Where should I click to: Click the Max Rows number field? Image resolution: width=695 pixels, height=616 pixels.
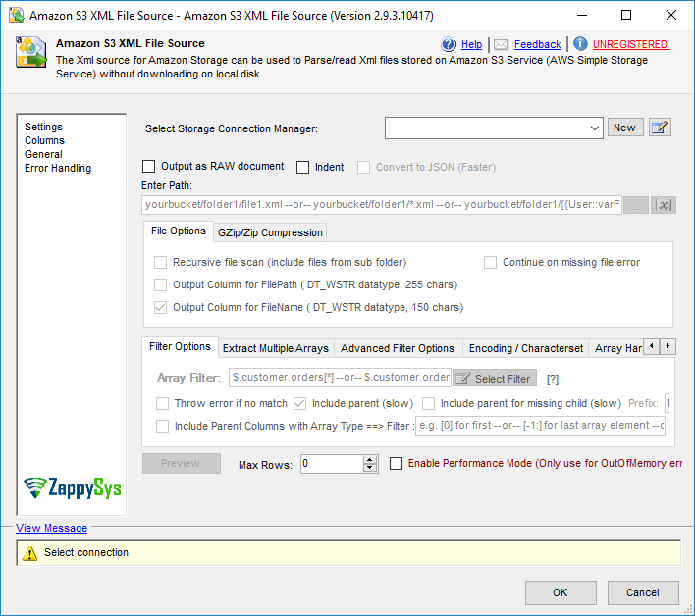pos(333,464)
